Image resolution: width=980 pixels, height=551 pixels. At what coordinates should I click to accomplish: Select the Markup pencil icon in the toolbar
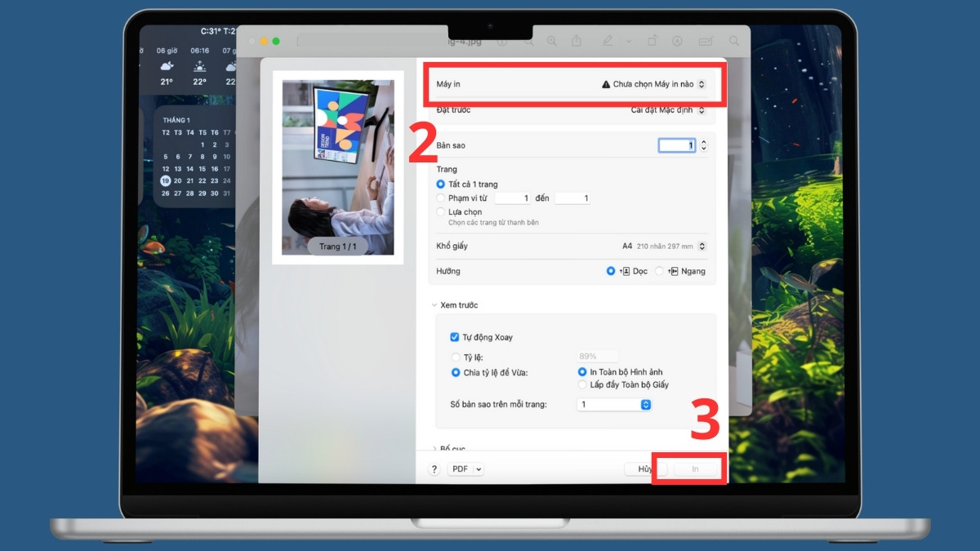tap(608, 40)
